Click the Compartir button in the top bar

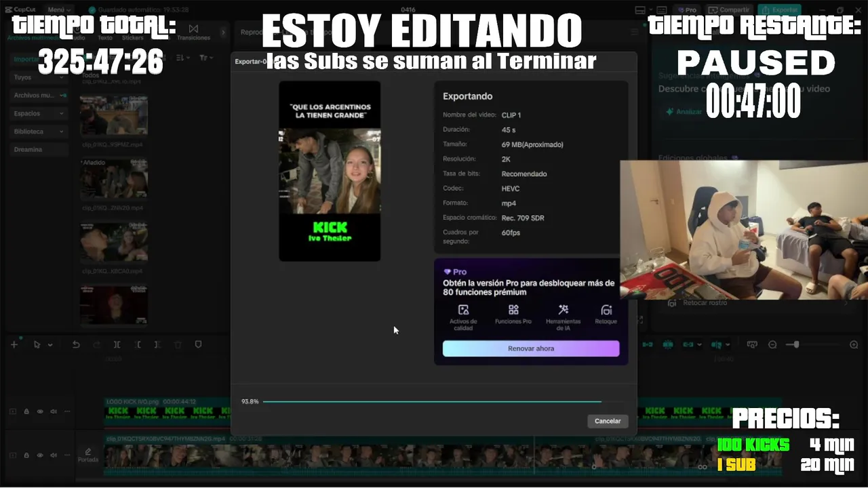coord(730,9)
